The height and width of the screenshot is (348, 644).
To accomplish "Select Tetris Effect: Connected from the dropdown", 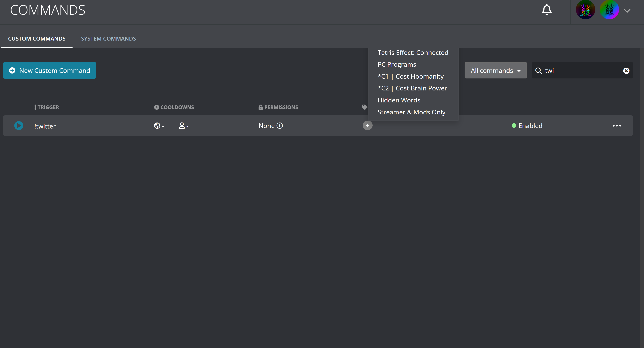I will [412, 53].
